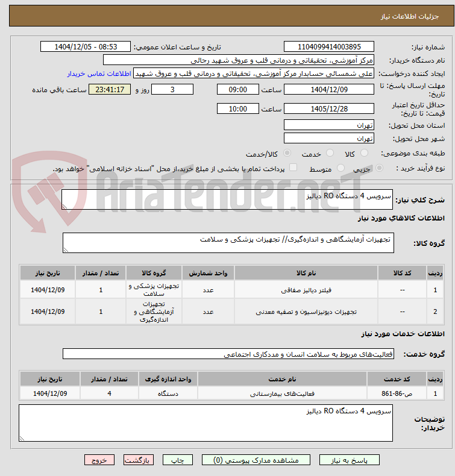The width and height of the screenshot is (455, 476).
Task: Click the گروه خدمت field
Action: (x=228, y=354)
